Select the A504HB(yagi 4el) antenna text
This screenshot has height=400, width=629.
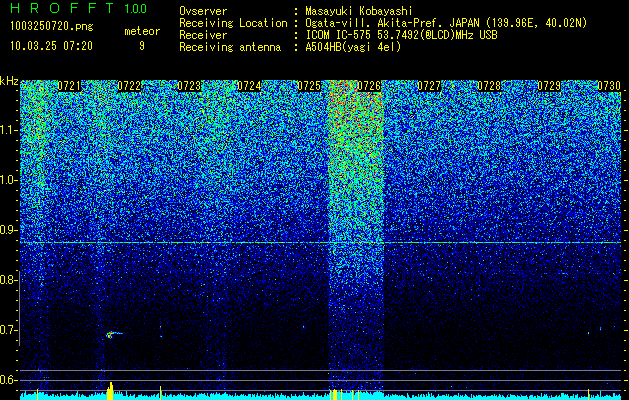(353, 47)
